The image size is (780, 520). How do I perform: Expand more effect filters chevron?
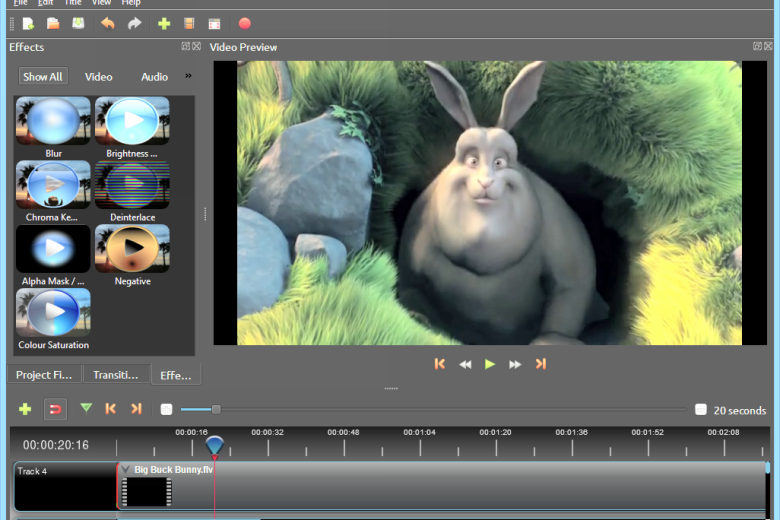click(189, 76)
